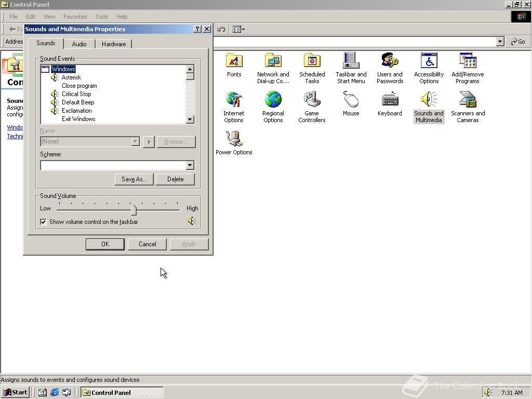The height and width of the screenshot is (399, 532).
Task: Switch to the Sounds tab
Action: pyautogui.click(x=46, y=43)
